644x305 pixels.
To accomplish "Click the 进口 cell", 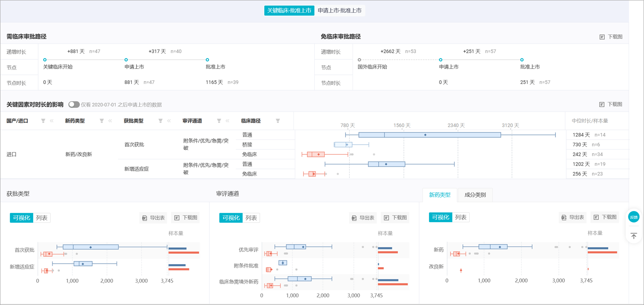I will (12, 154).
